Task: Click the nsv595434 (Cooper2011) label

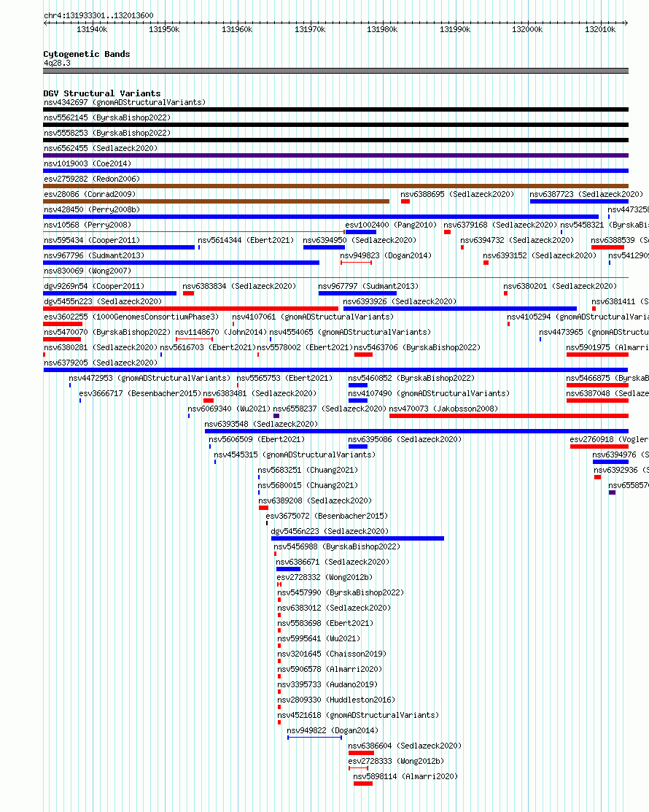Action: 92,240
